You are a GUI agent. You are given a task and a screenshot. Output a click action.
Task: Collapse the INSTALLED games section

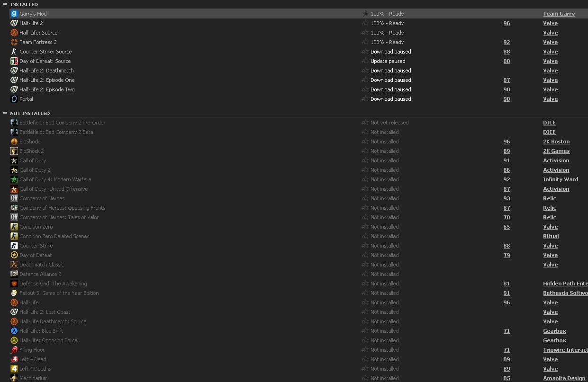[x=5, y=4]
